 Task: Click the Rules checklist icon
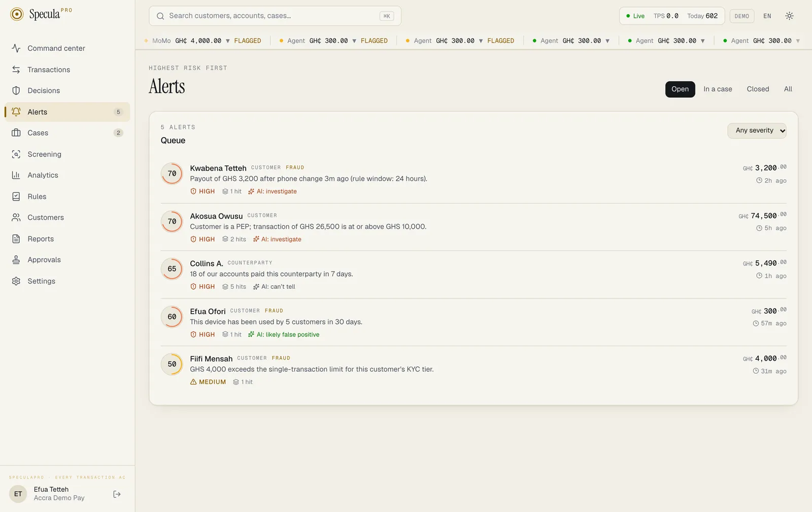(16, 196)
